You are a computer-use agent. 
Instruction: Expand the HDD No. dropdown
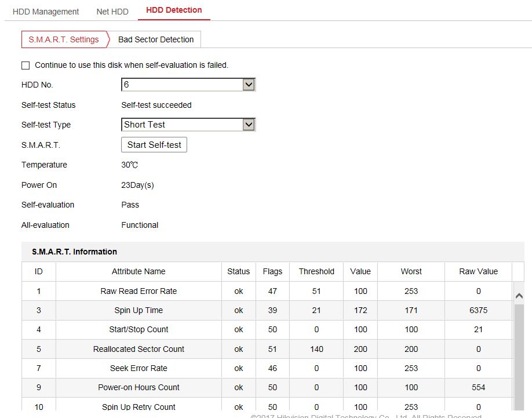pos(249,85)
